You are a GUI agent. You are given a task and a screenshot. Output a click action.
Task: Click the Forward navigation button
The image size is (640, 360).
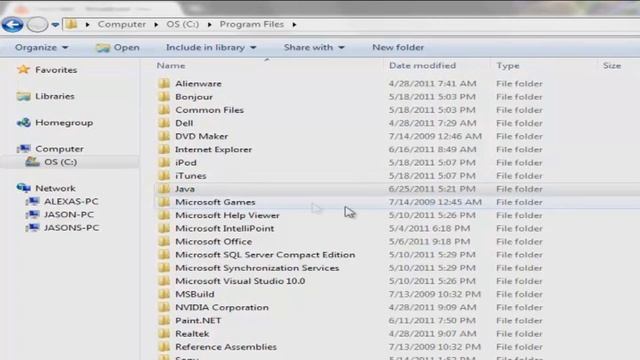[37, 24]
